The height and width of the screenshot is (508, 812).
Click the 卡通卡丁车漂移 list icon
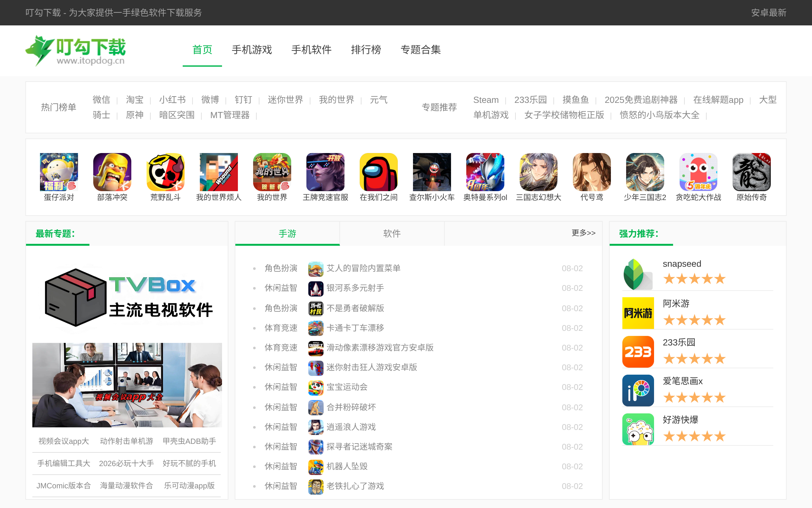(x=316, y=328)
